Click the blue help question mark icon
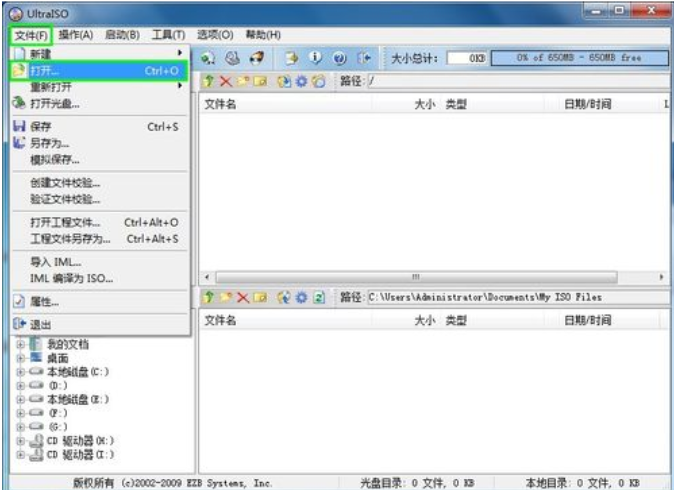 click(340, 58)
